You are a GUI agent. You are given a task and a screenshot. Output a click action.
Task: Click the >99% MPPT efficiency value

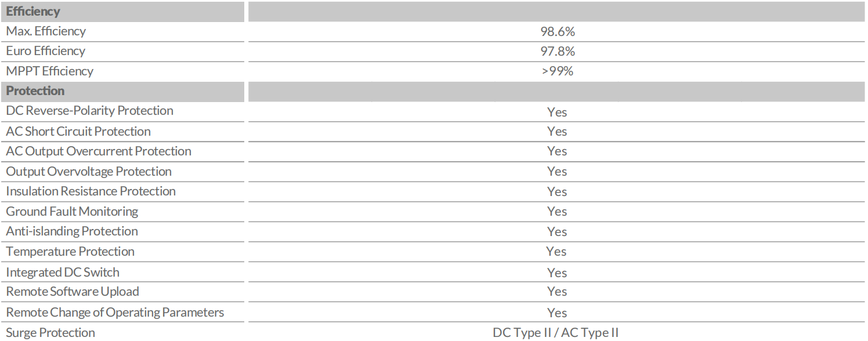pyautogui.click(x=557, y=72)
